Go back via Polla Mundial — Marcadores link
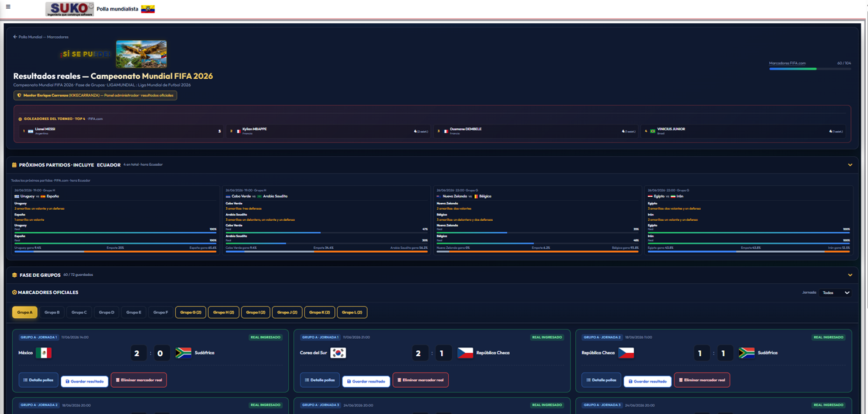Viewport: 868px width, 414px height. point(41,37)
